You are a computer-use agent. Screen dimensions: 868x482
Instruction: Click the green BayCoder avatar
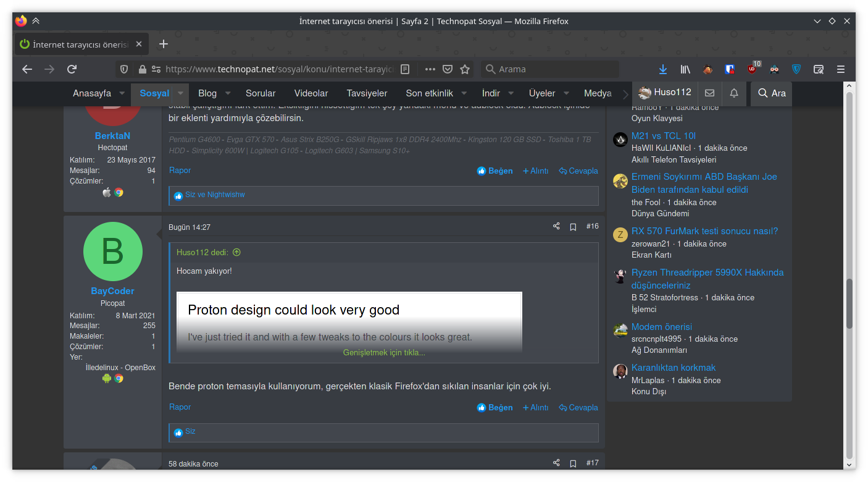tap(113, 252)
